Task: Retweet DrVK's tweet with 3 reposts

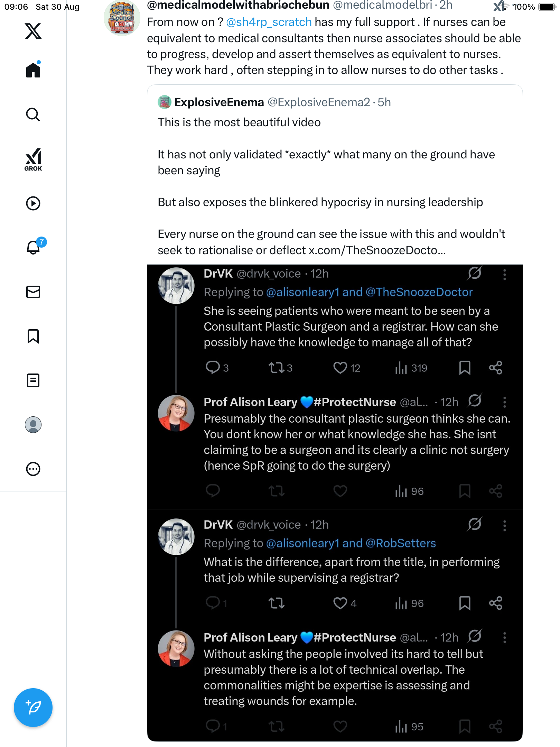Action: pos(277,368)
